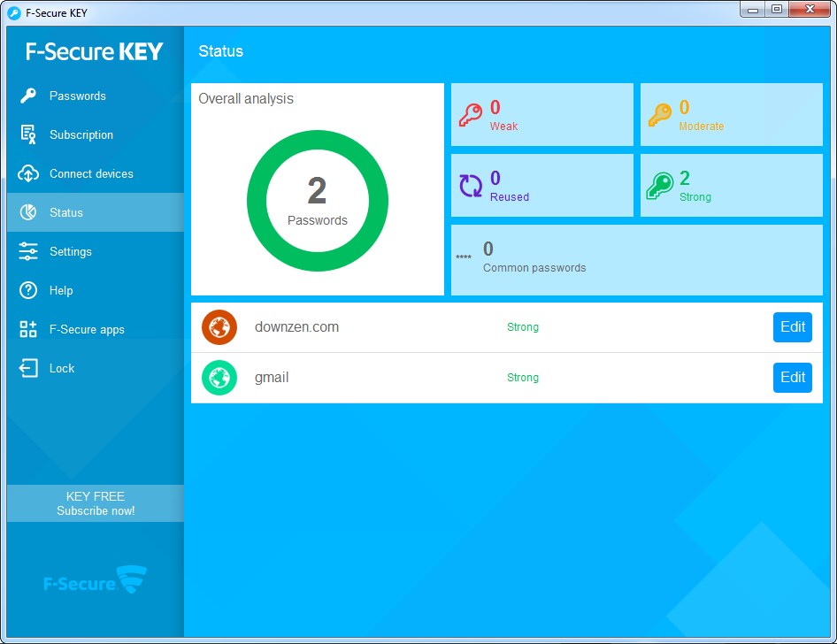Screen dimensions: 837x644
Task: Click the F-Secure KEY logo in sidebar
Action: tap(95, 51)
